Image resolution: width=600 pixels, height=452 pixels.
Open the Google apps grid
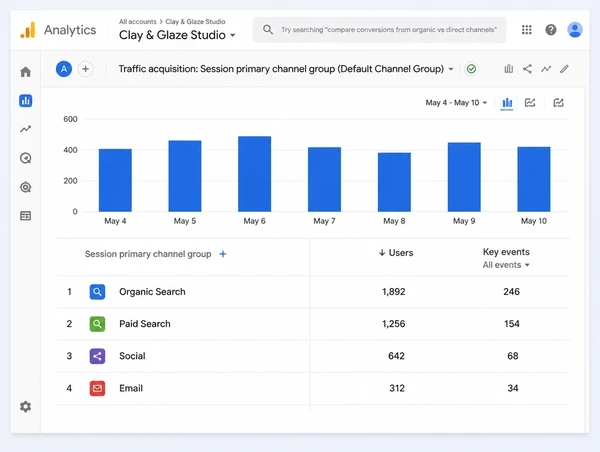click(527, 30)
